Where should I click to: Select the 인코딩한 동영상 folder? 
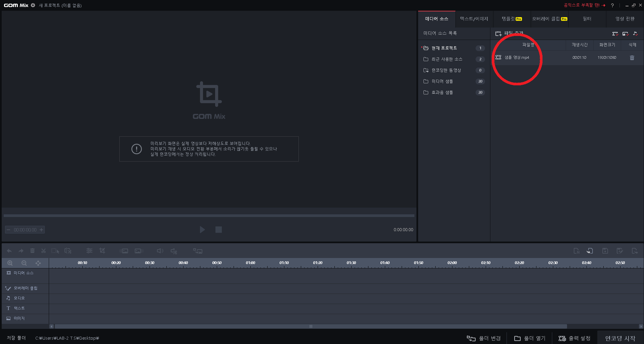pyautogui.click(x=454, y=70)
